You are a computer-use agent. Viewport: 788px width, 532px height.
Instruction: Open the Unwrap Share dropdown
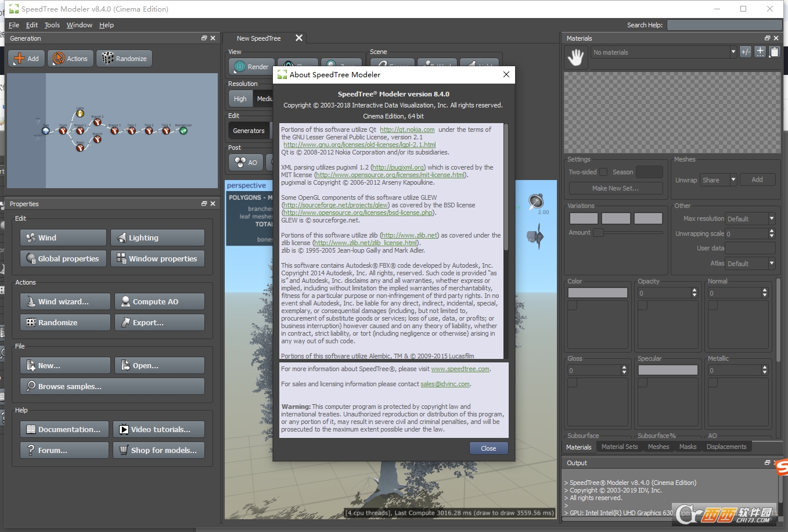pyautogui.click(x=718, y=180)
